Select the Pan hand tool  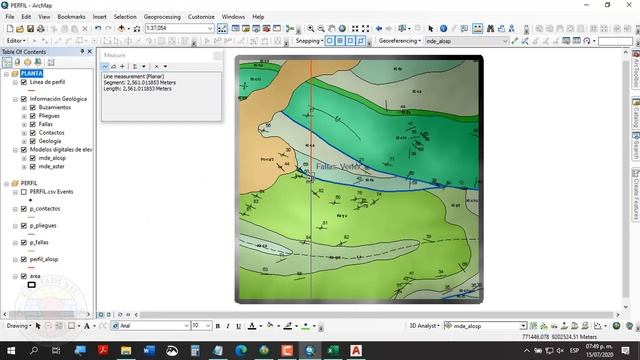coord(332,29)
